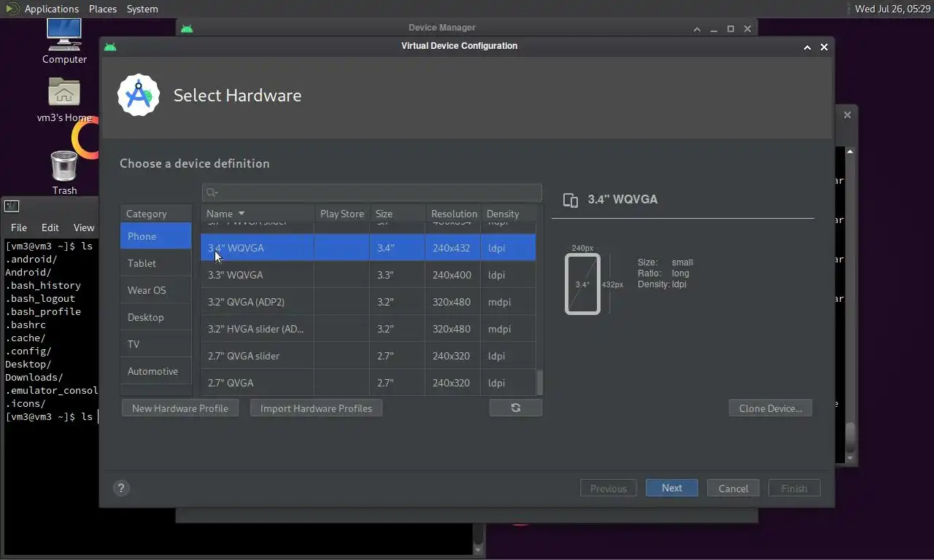Click the refresh device list icon button
934x560 pixels.
516,408
